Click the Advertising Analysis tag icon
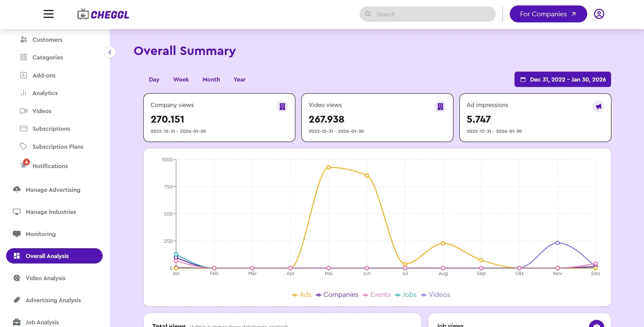Screen dimensions: 644x327 [17, 300]
